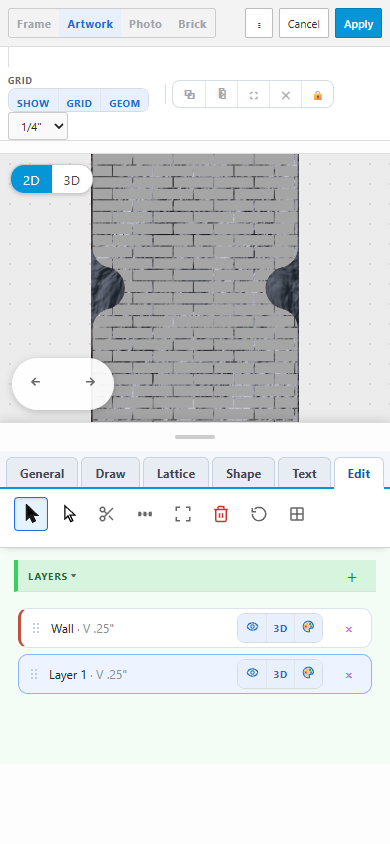
Task: Click the dashed-corner frame icon in Edit toolbar
Action: 183,514
